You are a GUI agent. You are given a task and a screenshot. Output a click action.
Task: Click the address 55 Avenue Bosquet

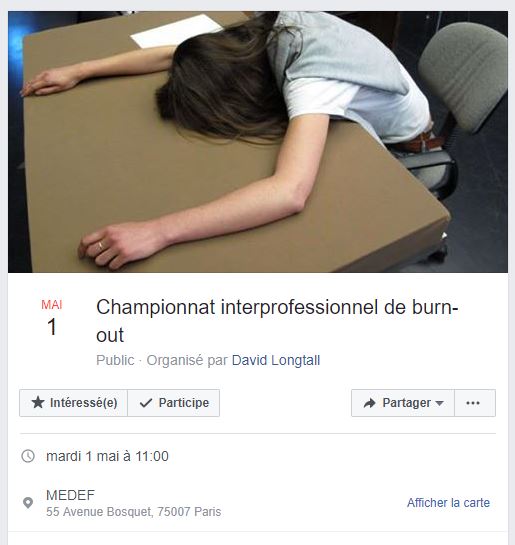pos(133,512)
